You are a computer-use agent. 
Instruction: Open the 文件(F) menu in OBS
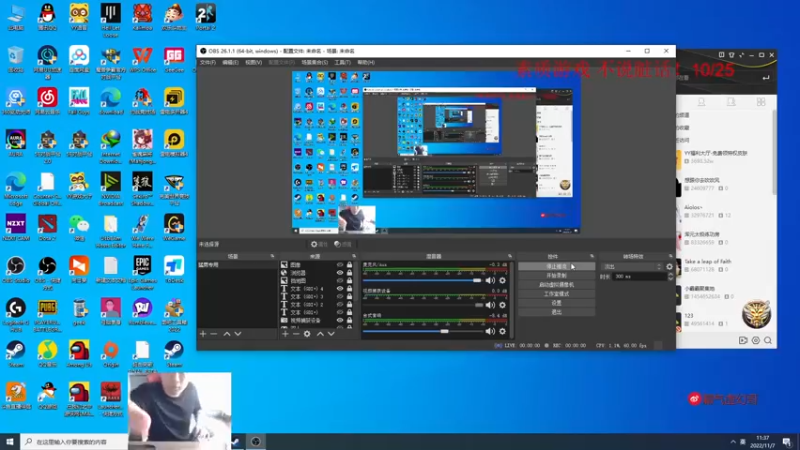pos(208,62)
